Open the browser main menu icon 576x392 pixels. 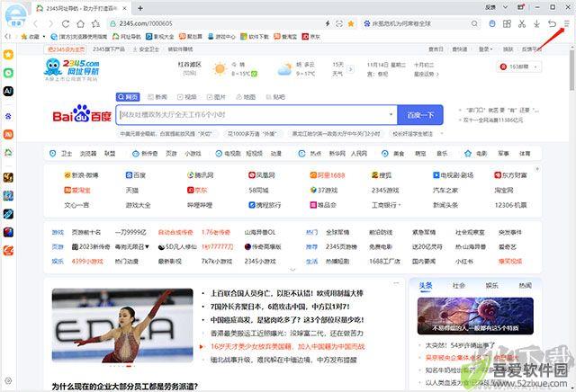pyautogui.click(x=566, y=23)
